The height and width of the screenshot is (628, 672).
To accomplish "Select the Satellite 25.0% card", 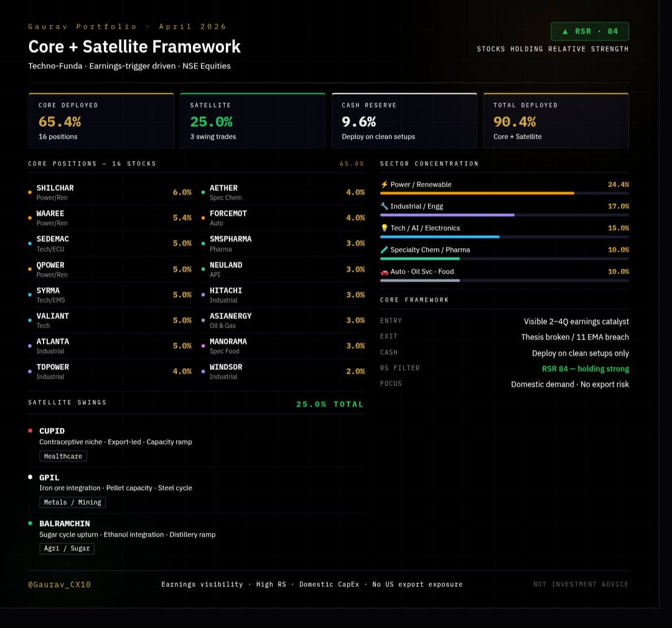I will (253, 121).
